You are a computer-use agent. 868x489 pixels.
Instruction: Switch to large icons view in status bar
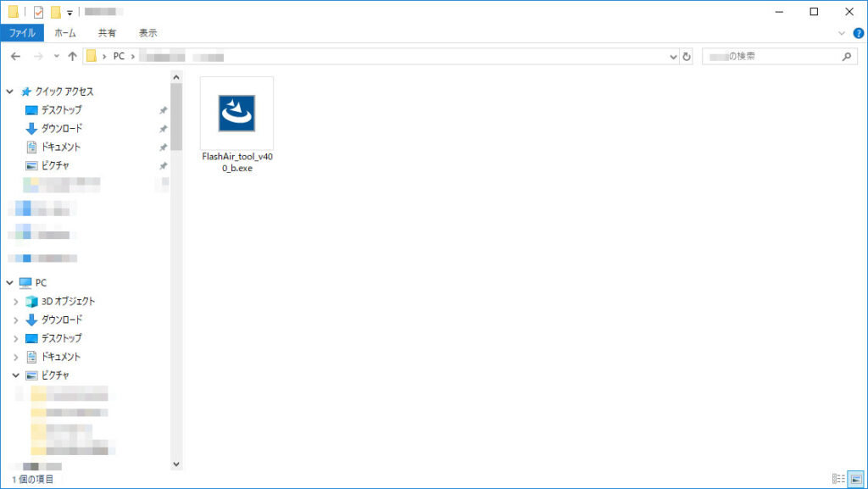point(856,479)
